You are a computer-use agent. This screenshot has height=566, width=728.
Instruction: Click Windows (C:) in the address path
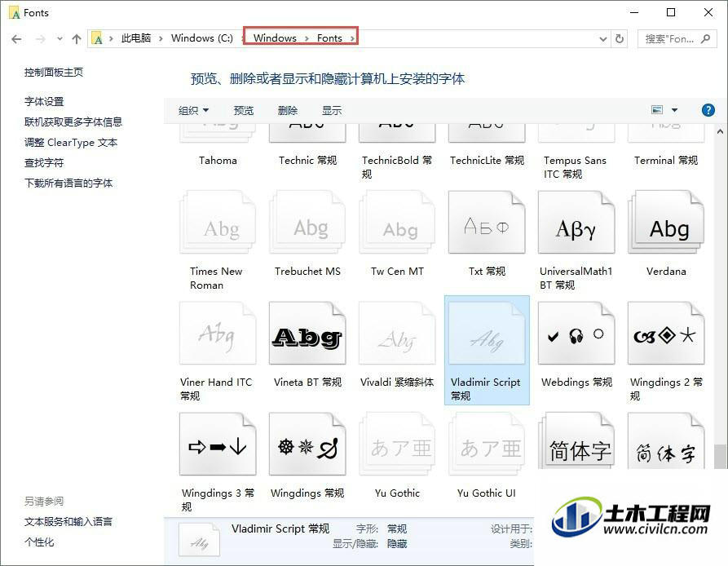click(202, 38)
